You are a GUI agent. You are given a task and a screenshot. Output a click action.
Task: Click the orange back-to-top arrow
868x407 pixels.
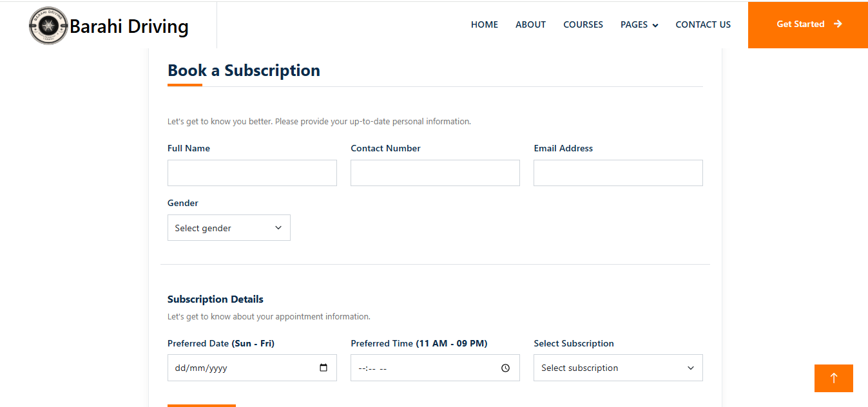pos(833,379)
